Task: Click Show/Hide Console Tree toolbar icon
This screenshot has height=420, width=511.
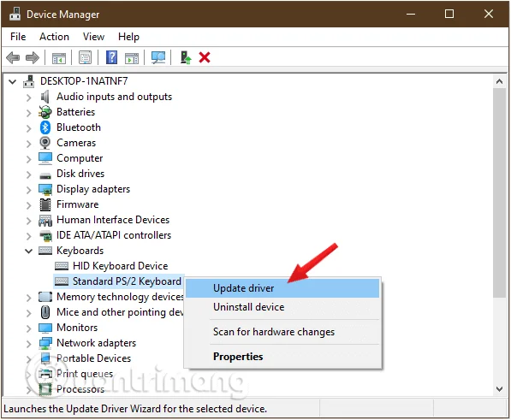Action: (x=59, y=58)
